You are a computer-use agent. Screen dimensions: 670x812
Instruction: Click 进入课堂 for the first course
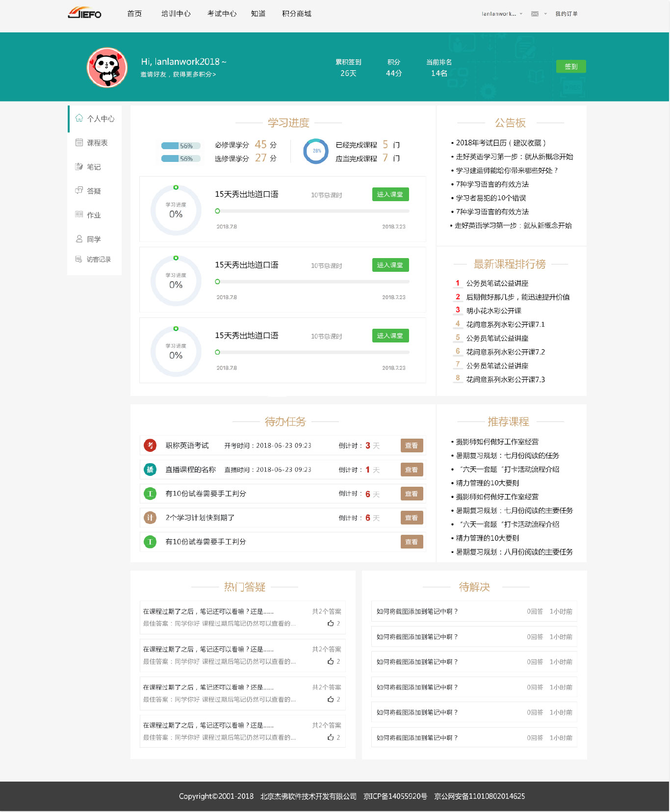[x=390, y=194]
